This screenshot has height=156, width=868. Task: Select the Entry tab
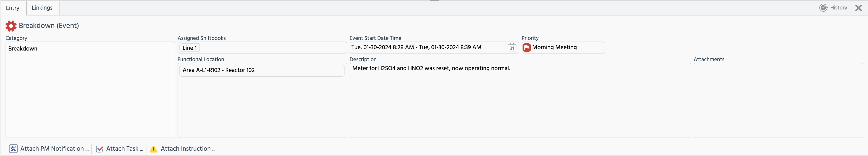coord(13,8)
